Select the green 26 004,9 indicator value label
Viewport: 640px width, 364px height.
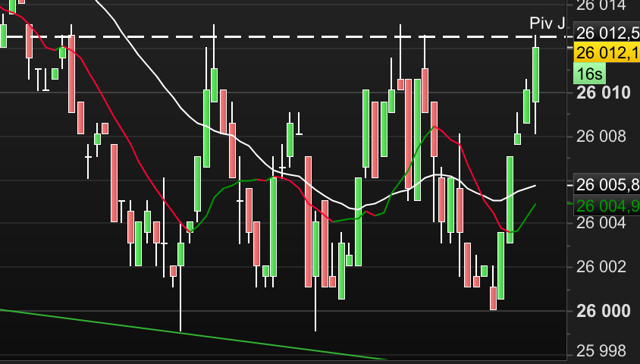(x=607, y=206)
